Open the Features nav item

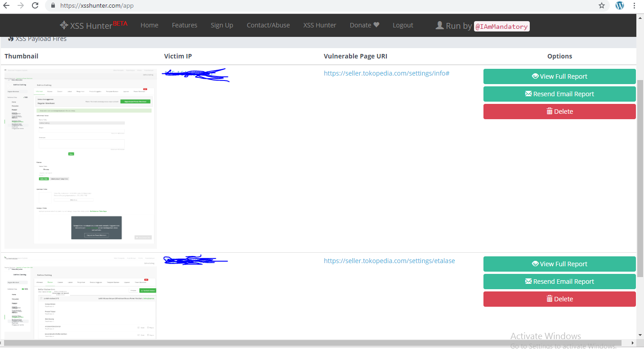pos(184,25)
